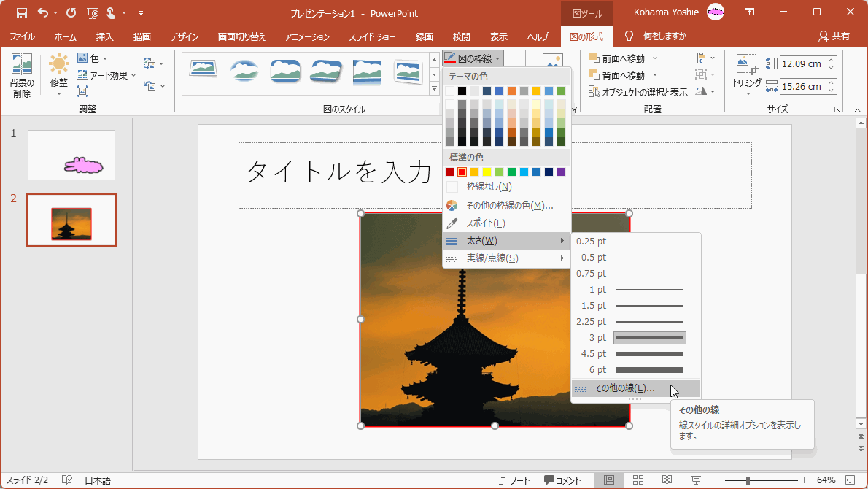Open Selection Pane (オブジェクトの選択と表示)

coord(638,92)
